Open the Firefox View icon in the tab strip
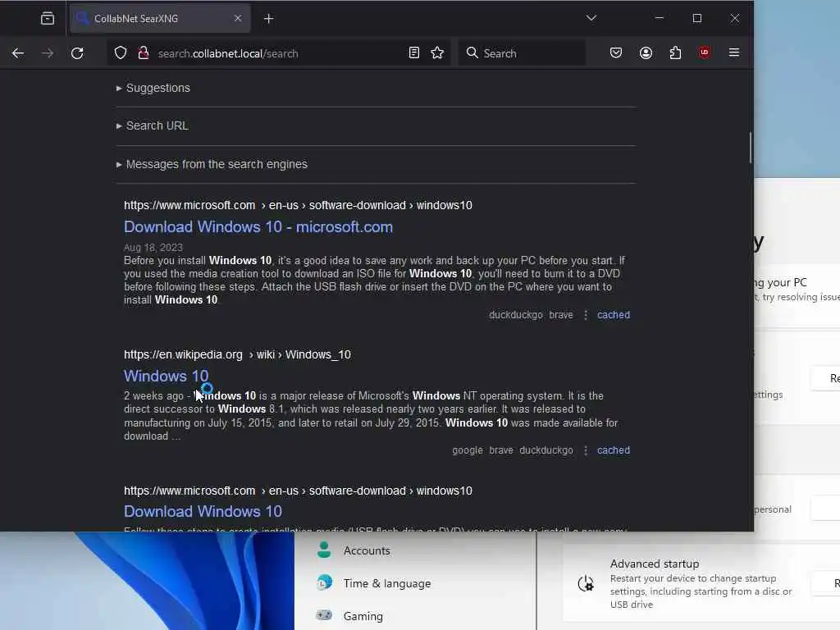 point(48,18)
